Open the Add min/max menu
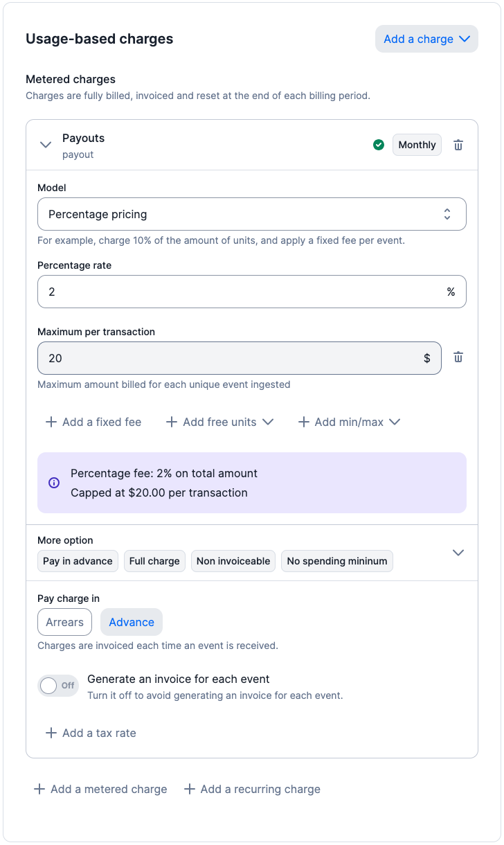The width and height of the screenshot is (504, 845). 349,422
